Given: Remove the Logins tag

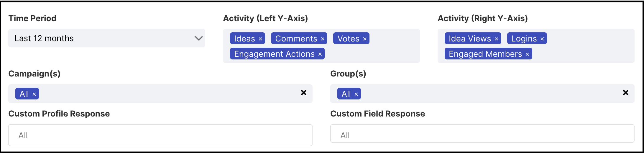Looking at the screenshot, I should tap(542, 39).
